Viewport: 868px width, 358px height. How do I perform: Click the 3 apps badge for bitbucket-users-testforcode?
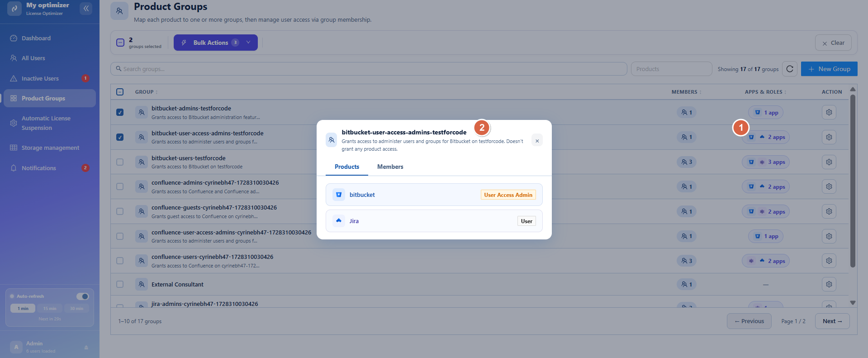click(766, 162)
